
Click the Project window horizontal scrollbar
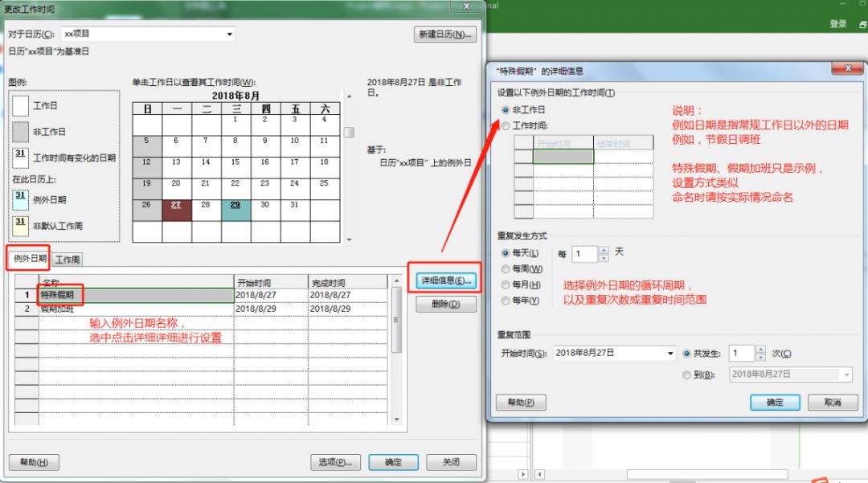pyautogui.click(x=707, y=474)
